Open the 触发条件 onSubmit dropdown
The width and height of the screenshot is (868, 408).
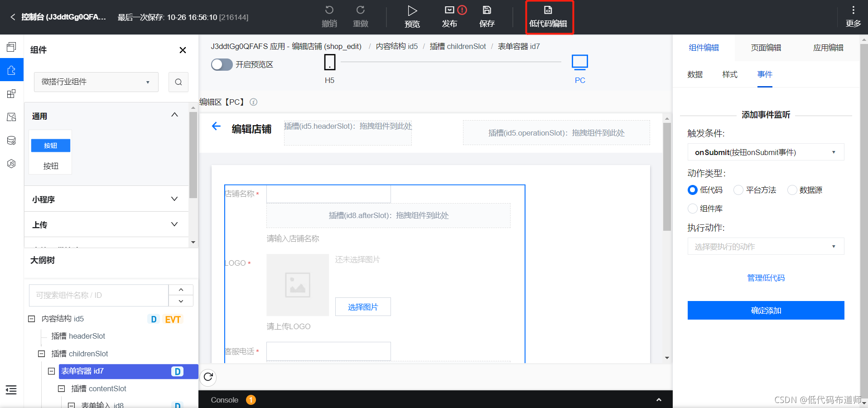click(766, 152)
